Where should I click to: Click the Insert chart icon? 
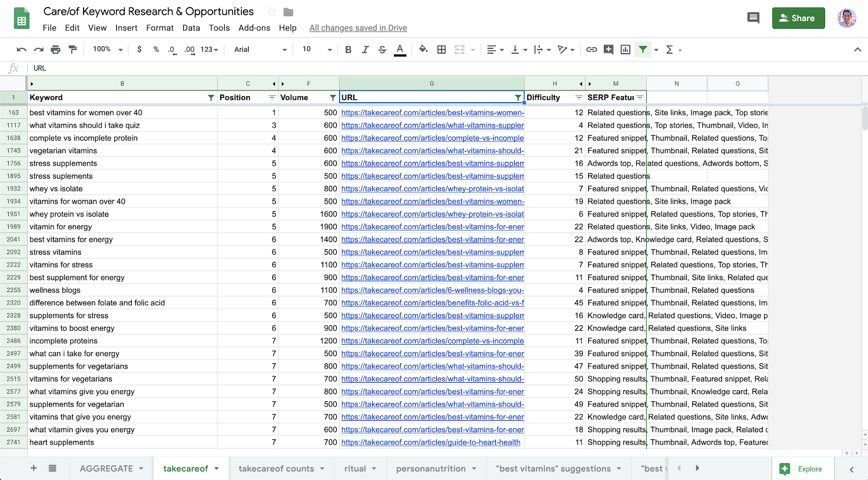pyautogui.click(x=626, y=49)
